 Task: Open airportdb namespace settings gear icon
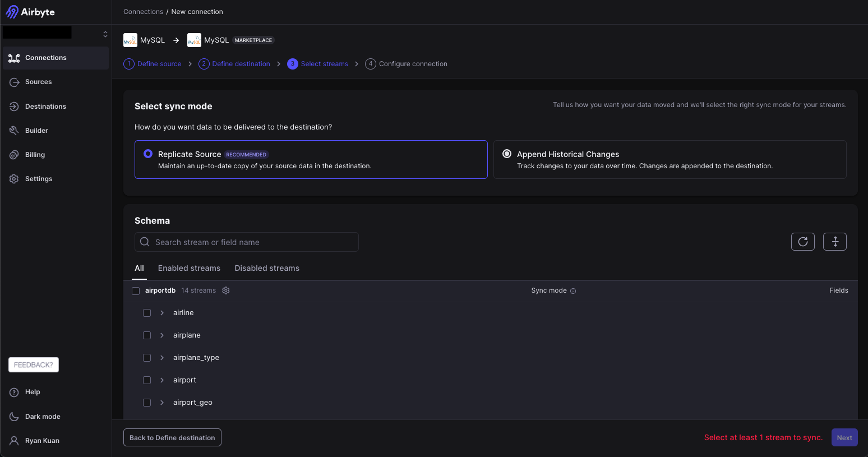tap(226, 290)
